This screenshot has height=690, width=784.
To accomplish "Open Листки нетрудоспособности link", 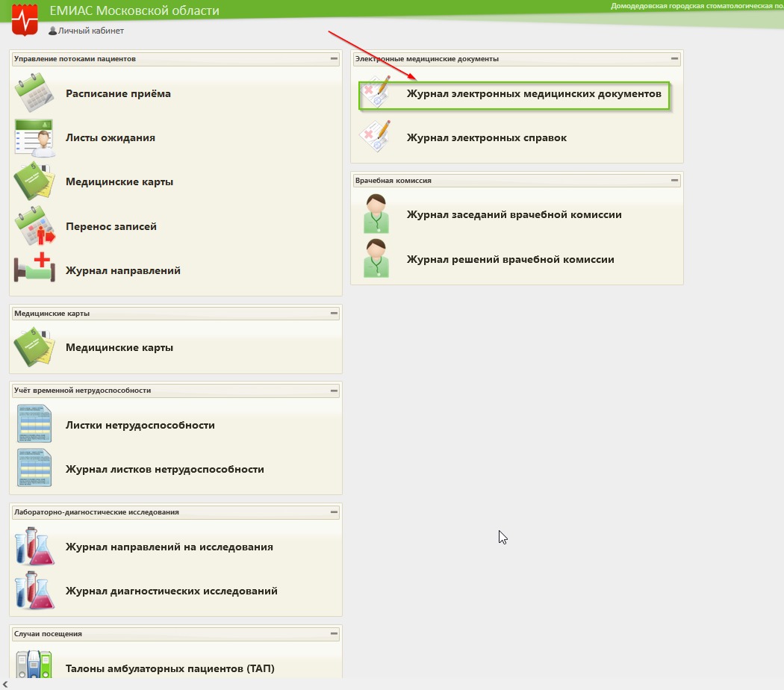I will (140, 425).
